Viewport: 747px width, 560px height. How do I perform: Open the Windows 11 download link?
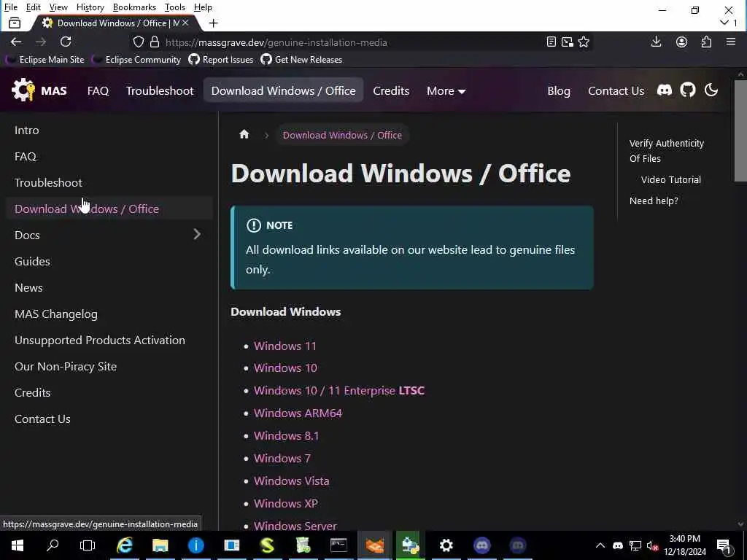[285, 346]
